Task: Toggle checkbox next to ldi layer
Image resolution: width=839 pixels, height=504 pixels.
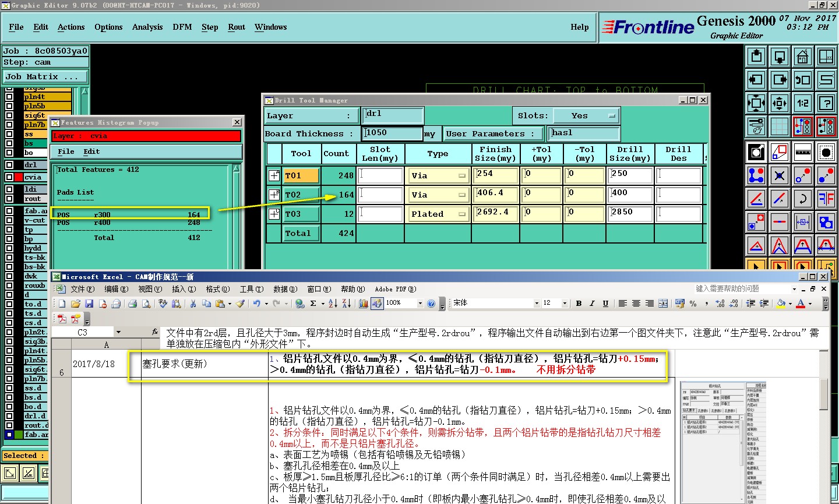Action: coord(9,189)
